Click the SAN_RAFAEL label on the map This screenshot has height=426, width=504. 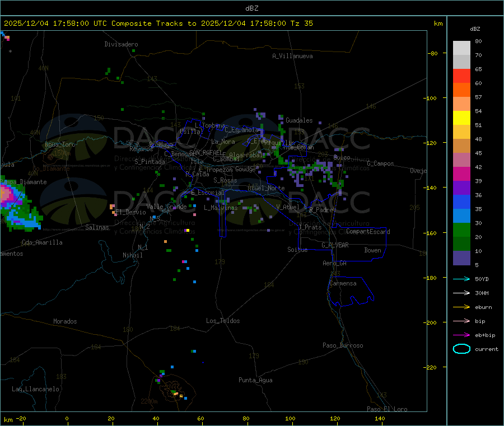(205, 152)
